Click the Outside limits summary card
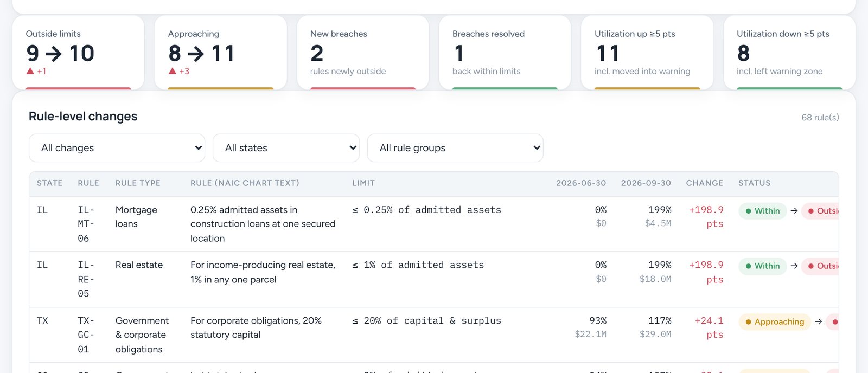The width and height of the screenshot is (868, 373). tap(78, 53)
